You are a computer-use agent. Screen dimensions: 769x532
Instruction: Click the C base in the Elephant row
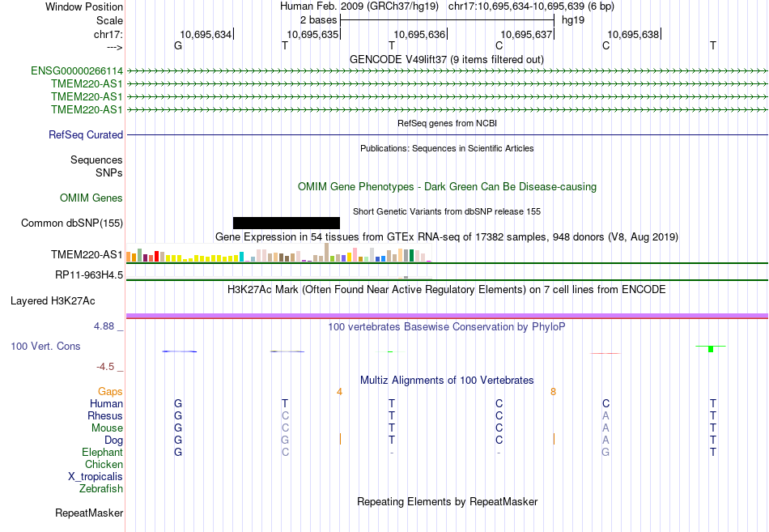[285, 452]
